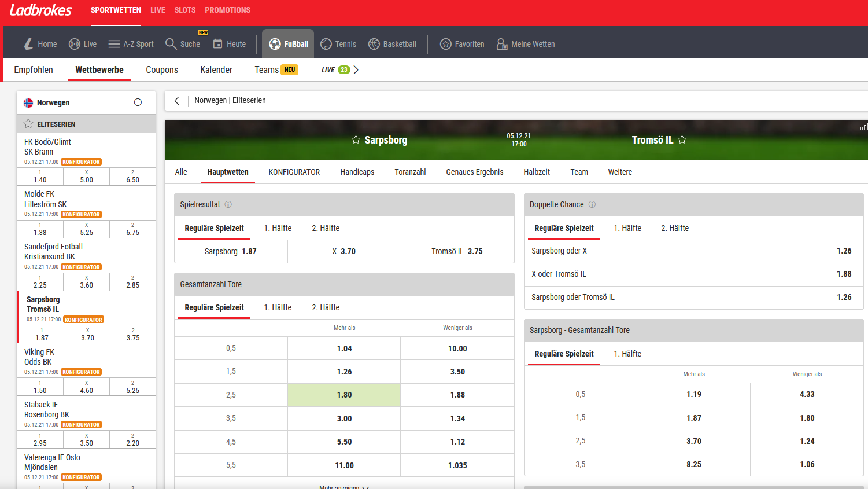
Task: Open the Suche magnifier icon
Action: click(x=171, y=44)
